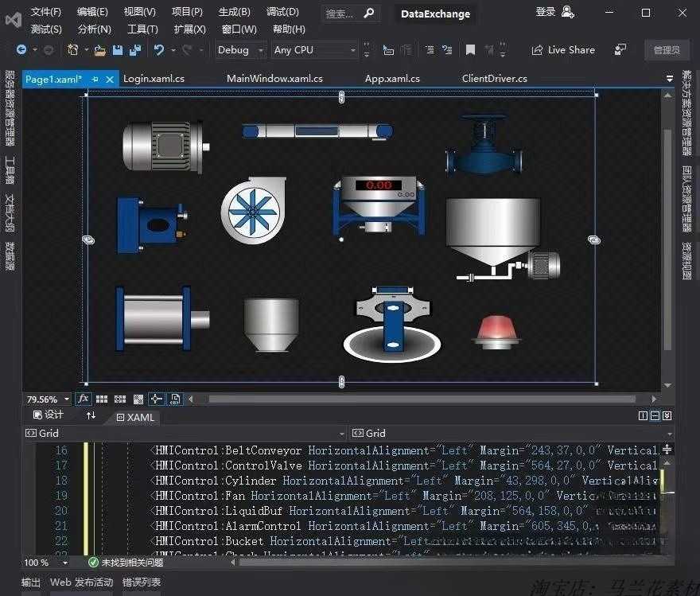The height and width of the screenshot is (596, 700).
Task: Click the new project toolbar icon
Action: 72,50
